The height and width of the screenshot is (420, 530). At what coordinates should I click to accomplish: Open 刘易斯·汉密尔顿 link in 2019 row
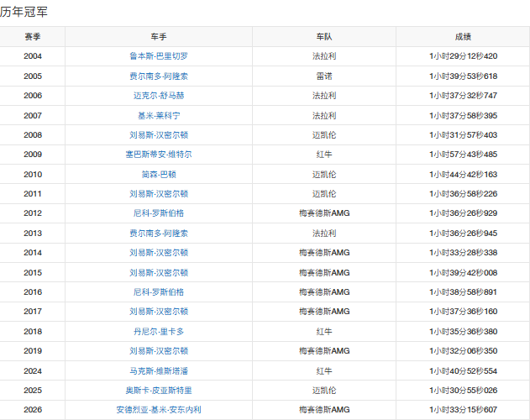(159, 351)
